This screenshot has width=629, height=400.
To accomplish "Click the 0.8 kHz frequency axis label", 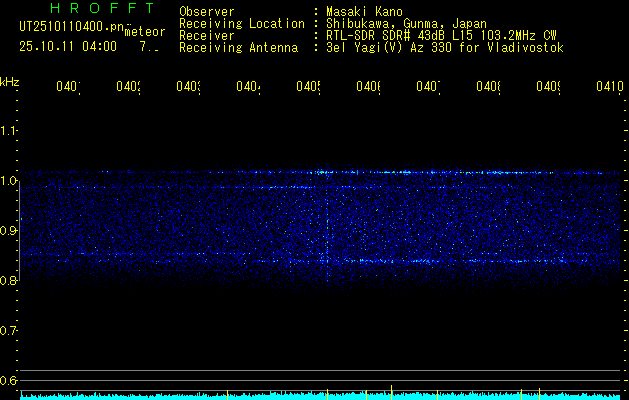I will click(x=9, y=281).
